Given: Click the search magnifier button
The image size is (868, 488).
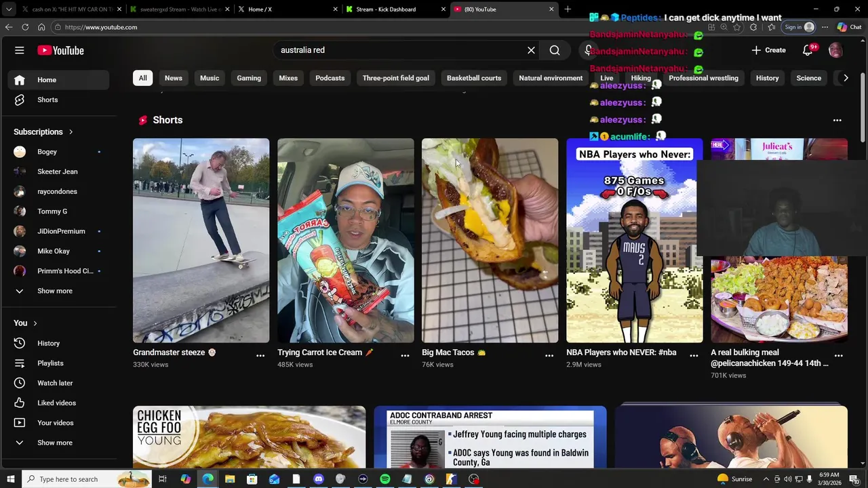Looking at the screenshot, I should click(555, 50).
